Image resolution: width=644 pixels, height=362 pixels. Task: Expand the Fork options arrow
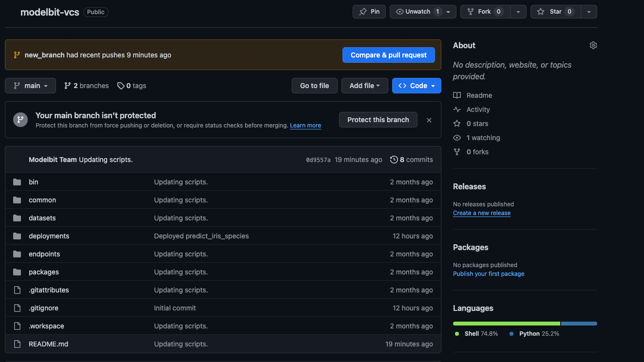click(518, 12)
